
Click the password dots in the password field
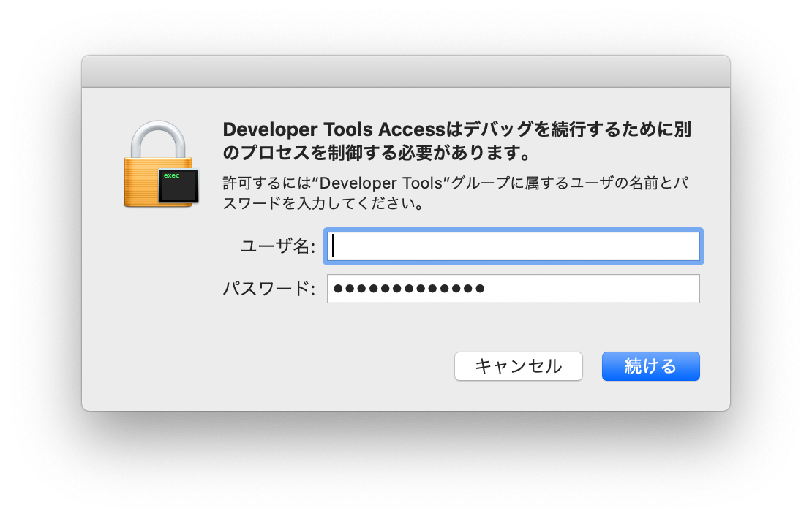pos(406,289)
